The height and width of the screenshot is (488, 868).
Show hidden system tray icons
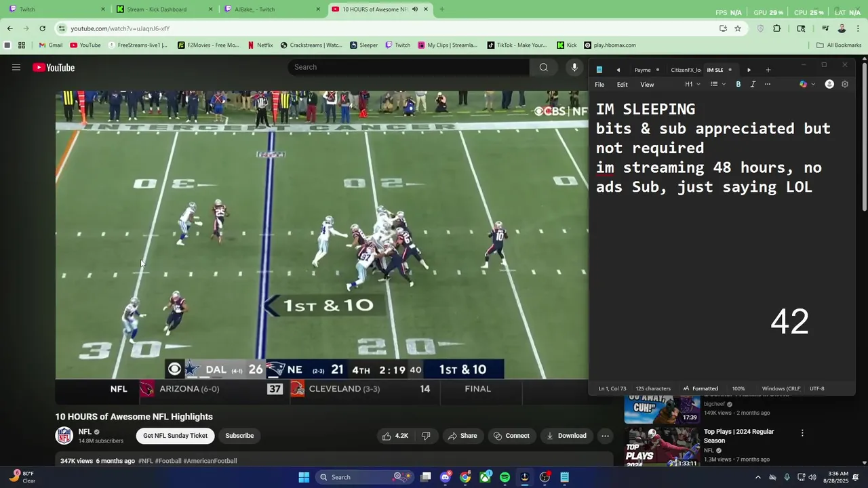click(x=758, y=477)
